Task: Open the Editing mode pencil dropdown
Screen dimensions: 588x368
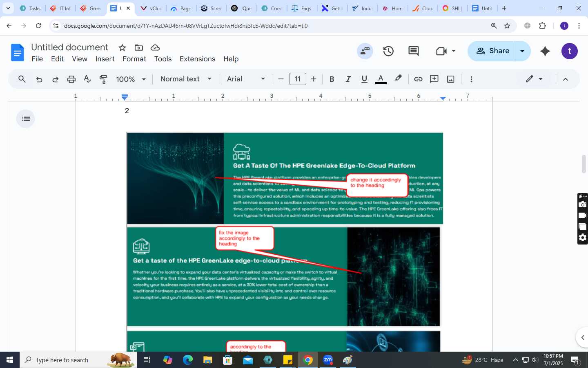Action: pos(535,79)
